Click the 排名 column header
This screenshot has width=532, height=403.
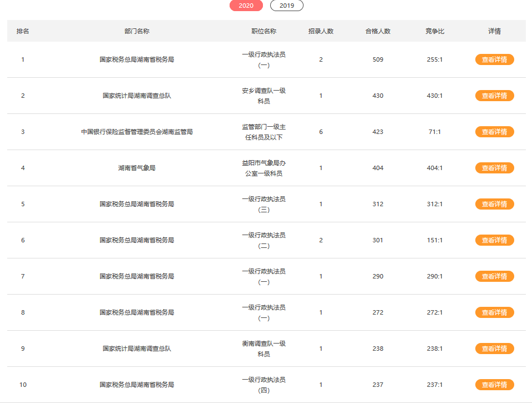[x=23, y=31]
